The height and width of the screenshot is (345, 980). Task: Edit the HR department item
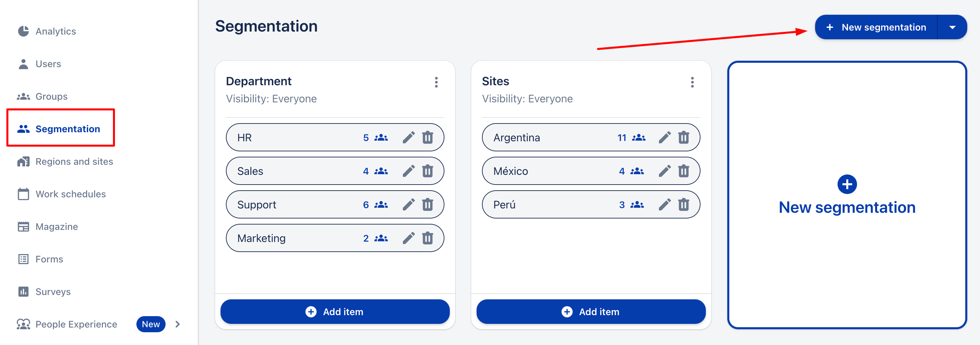click(409, 138)
